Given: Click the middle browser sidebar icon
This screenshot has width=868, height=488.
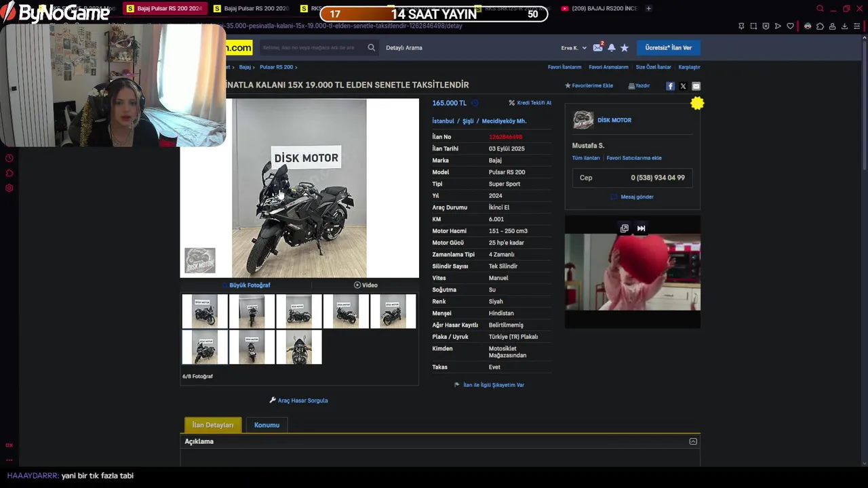Looking at the screenshot, I should coord(9,173).
